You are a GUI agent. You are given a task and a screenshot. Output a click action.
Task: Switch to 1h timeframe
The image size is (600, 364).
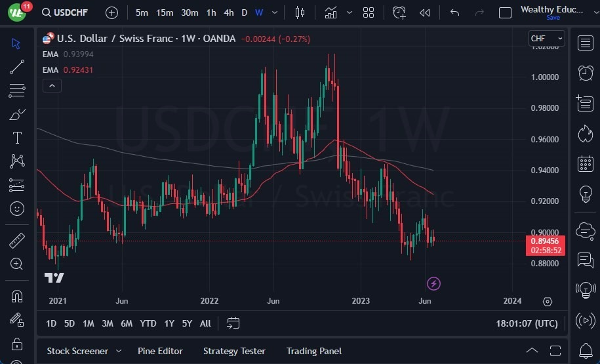click(x=211, y=12)
